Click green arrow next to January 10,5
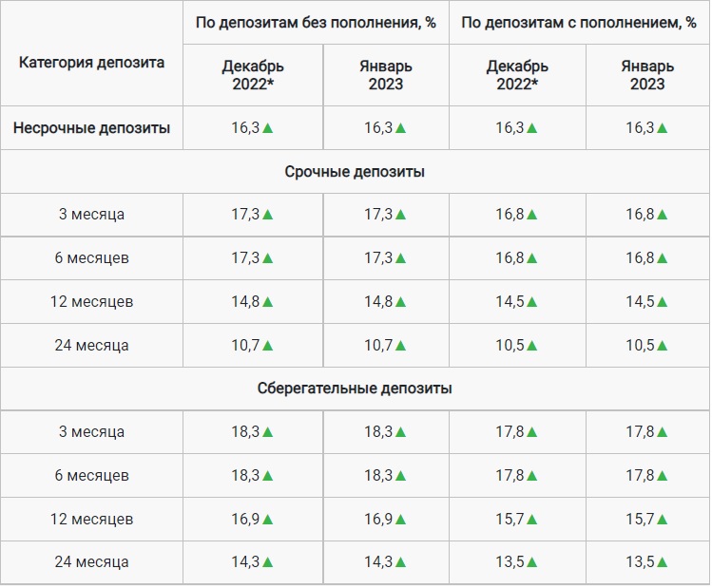 [662, 346]
